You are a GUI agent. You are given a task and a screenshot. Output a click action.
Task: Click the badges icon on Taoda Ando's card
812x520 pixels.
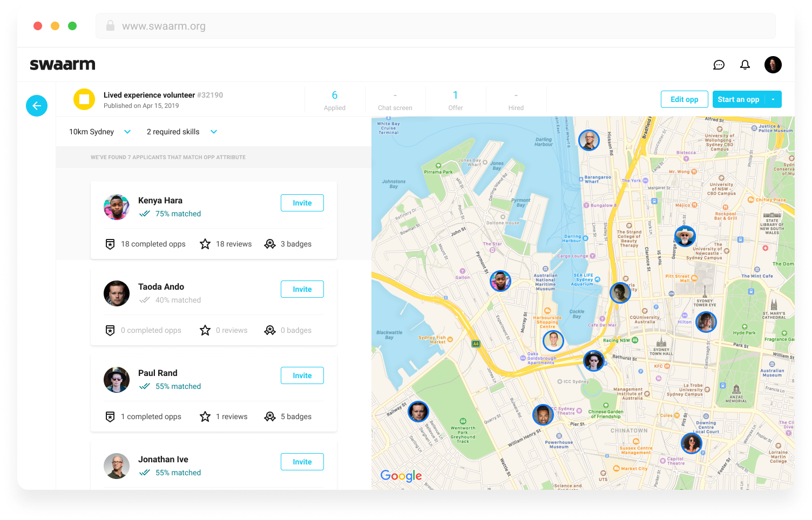[270, 330]
